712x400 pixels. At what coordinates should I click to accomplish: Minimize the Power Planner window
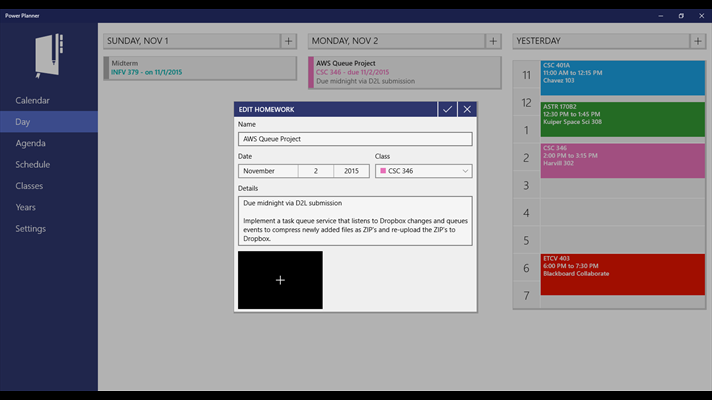[x=661, y=15]
